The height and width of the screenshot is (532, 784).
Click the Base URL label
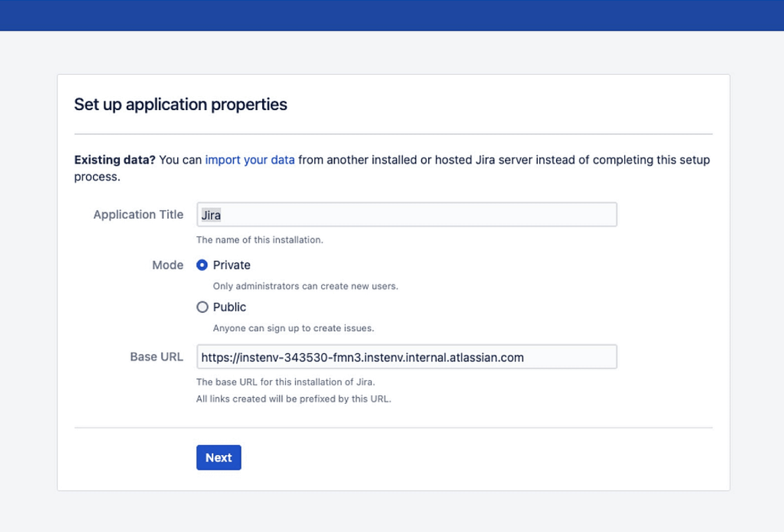pyautogui.click(x=156, y=356)
